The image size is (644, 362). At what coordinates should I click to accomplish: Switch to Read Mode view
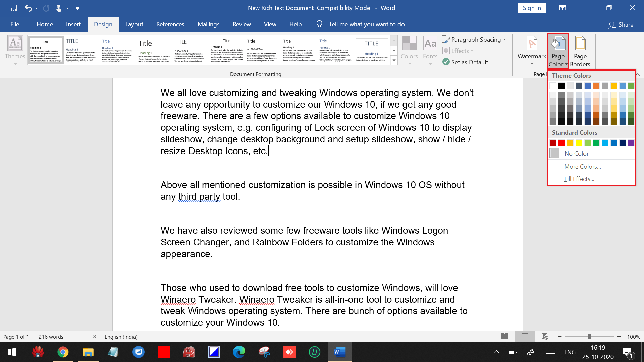coord(504,336)
